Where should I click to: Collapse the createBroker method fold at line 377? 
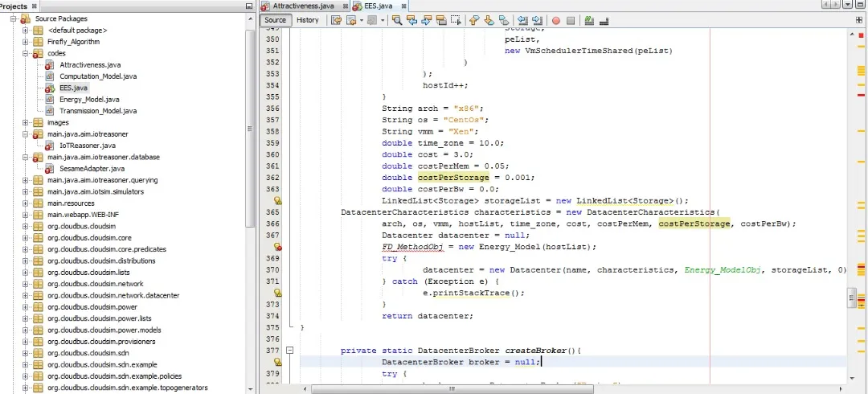click(290, 351)
